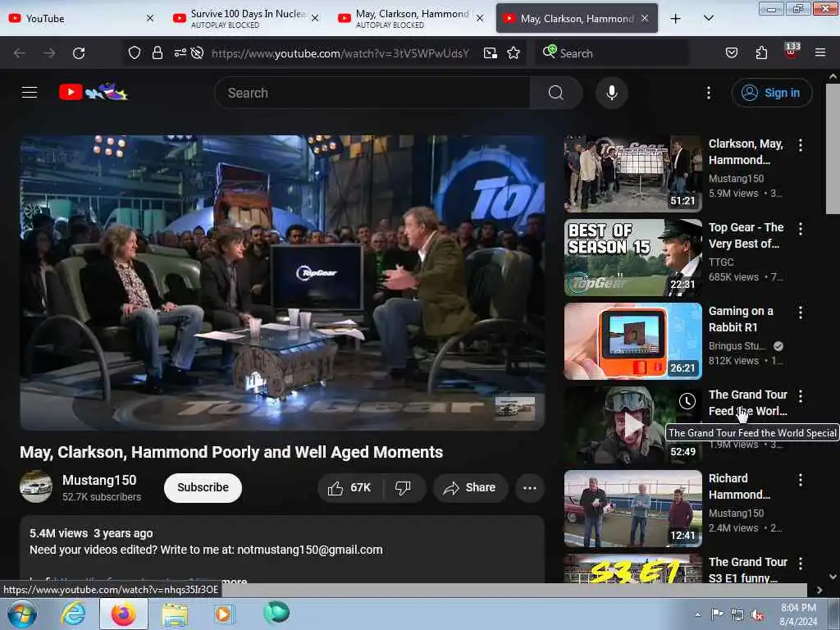Viewport: 840px width, 630px height.
Task: Open picture-in-picture icon in address bar
Action: 491,53
